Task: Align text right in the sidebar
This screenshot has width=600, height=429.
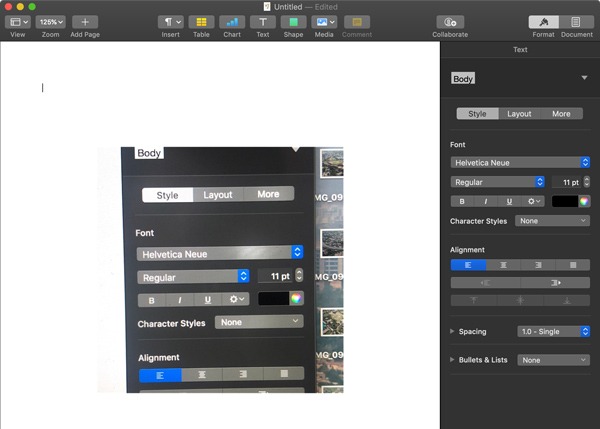Action: 538,265
